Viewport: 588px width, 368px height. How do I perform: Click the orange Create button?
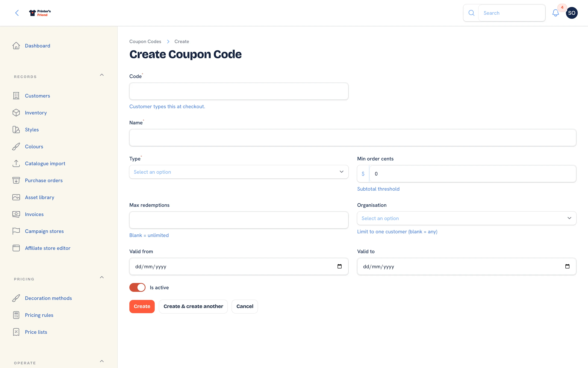tap(142, 306)
